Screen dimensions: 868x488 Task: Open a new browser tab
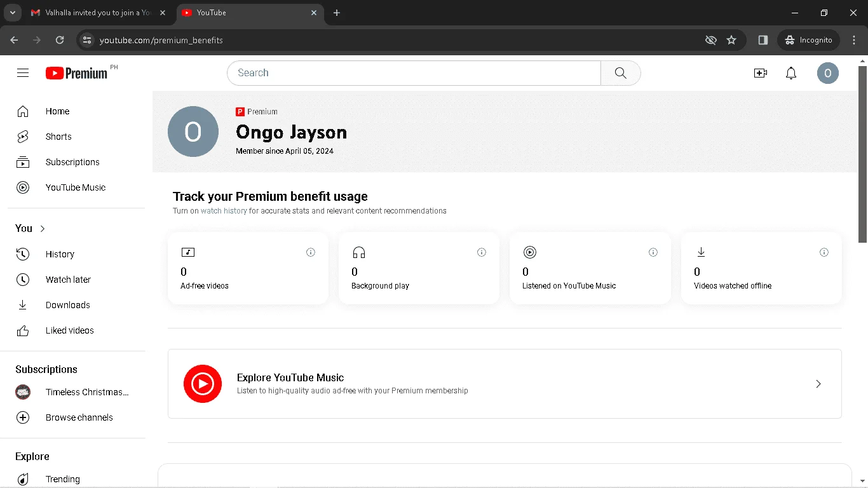pos(337,13)
